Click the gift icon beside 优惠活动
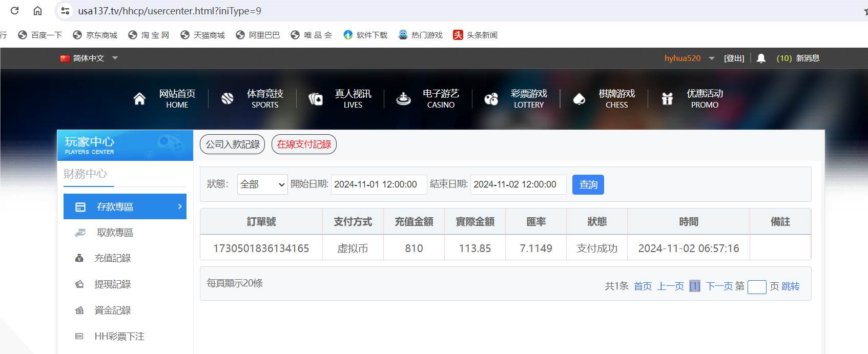 click(x=667, y=99)
